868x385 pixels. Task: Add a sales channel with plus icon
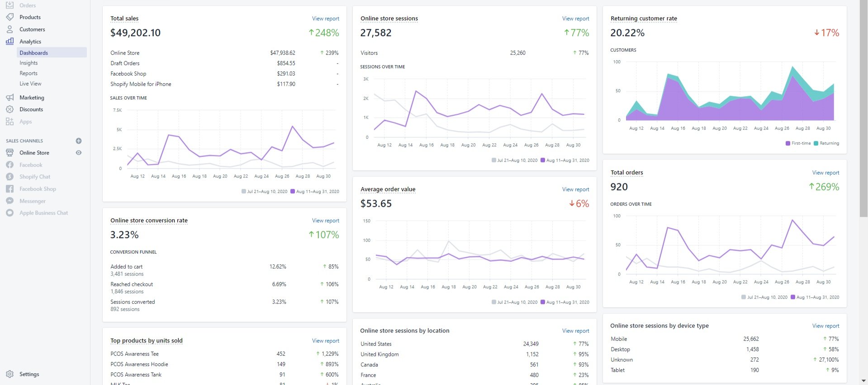pos(79,141)
